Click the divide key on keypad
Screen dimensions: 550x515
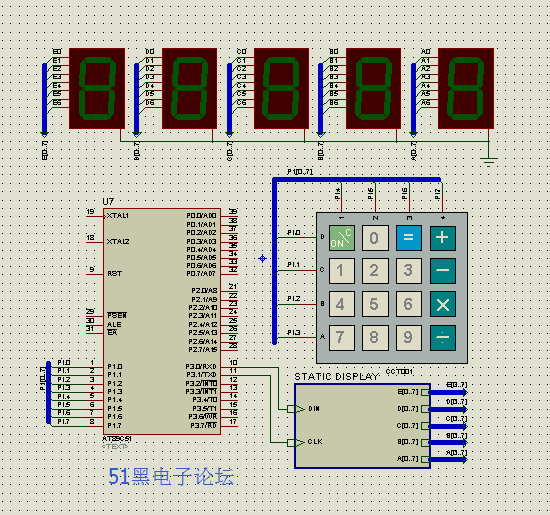click(443, 337)
